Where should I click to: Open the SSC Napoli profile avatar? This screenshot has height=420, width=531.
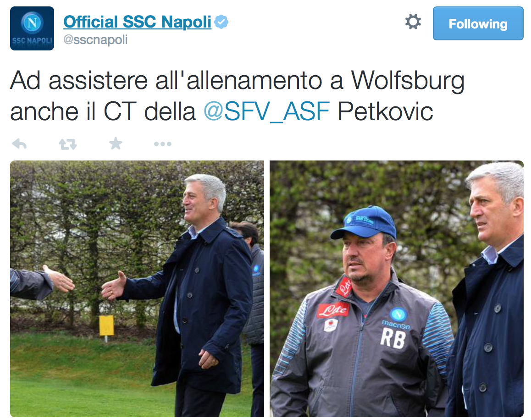pyautogui.click(x=32, y=28)
